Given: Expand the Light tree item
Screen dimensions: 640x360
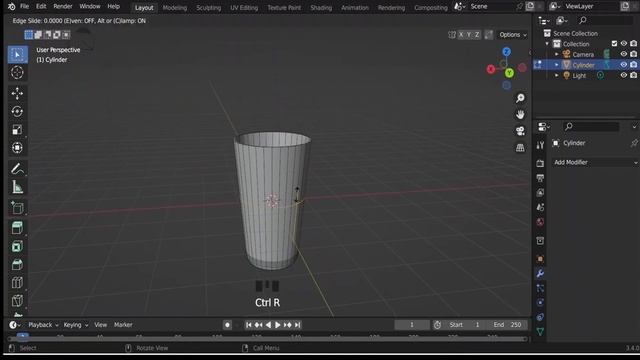Looking at the screenshot, I should pos(556,76).
